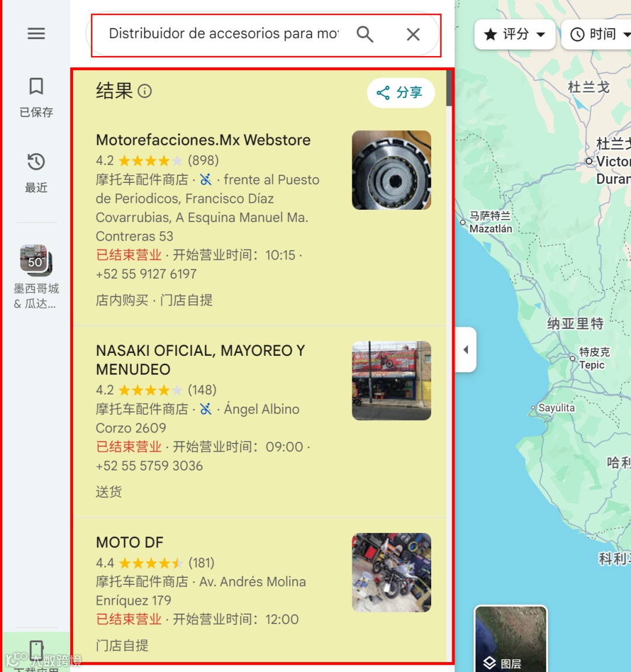View the Motorefacciones clutch photo thumbnail
The width and height of the screenshot is (631, 672).
point(391,170)
